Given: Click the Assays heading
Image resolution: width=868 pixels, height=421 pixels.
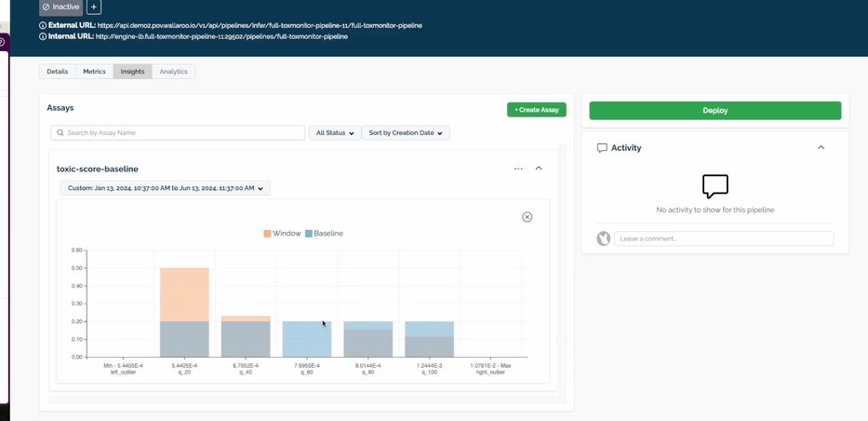Looking at the screenshot, I should coord(60,108).
